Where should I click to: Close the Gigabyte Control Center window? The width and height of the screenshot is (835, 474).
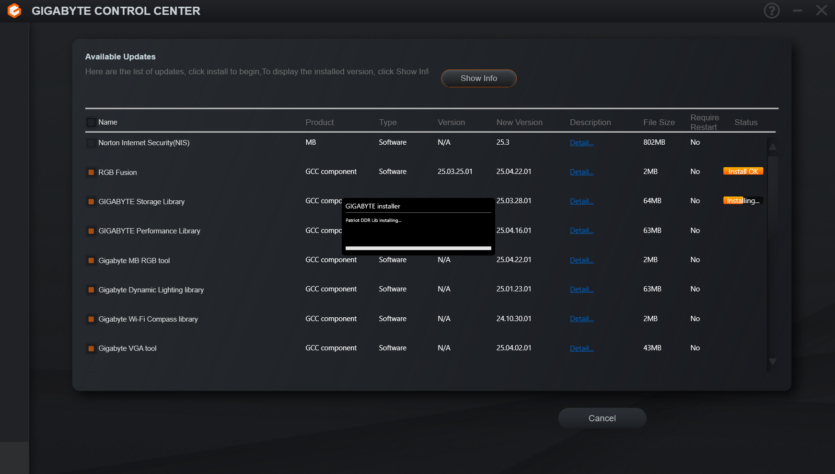822,10
